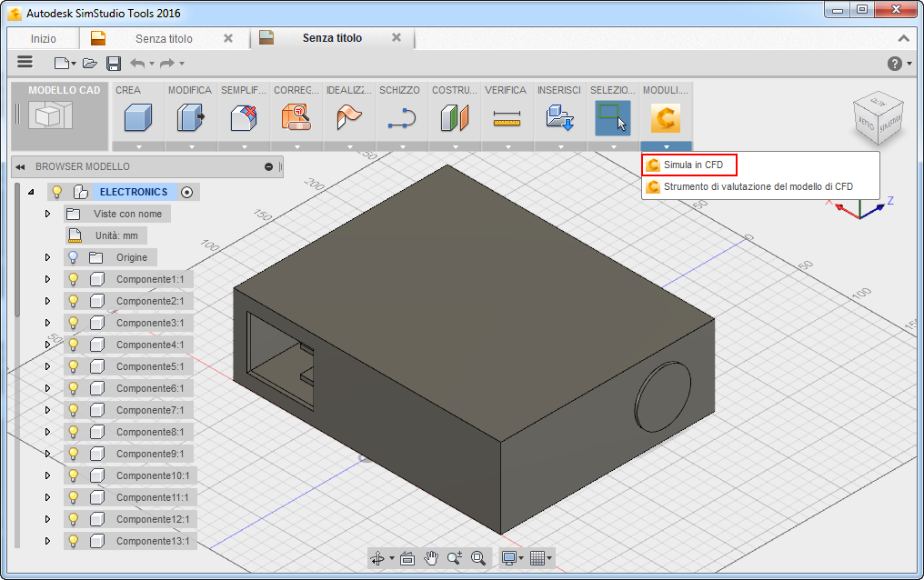Redo the last undone action
924x580 pixels.
[x=168, y=63]
